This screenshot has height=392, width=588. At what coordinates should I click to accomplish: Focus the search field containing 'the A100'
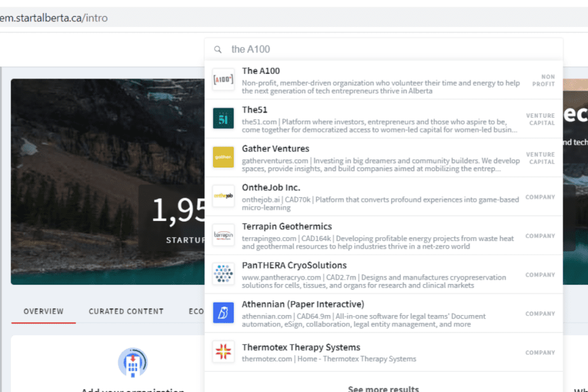coord(384,49)
